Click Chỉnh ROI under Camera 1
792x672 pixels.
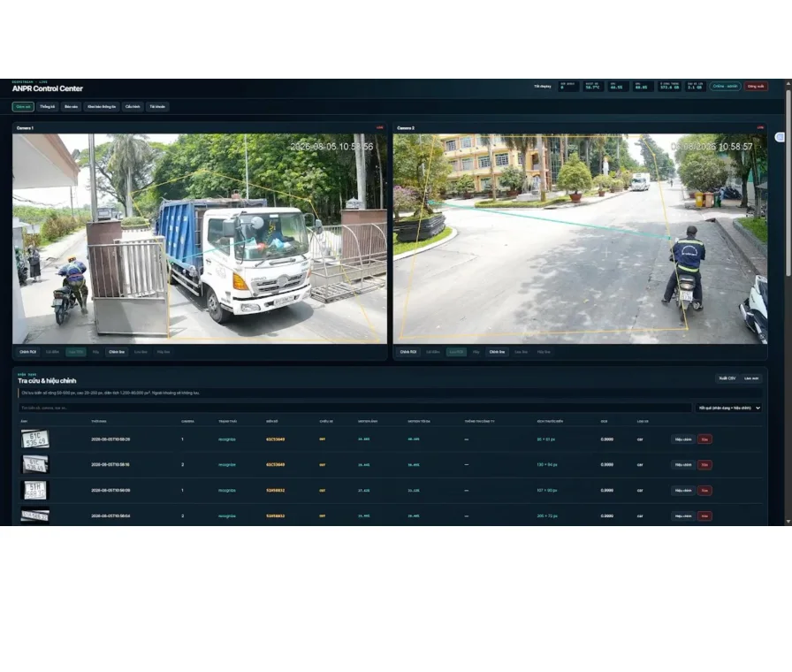coord(27,352)
